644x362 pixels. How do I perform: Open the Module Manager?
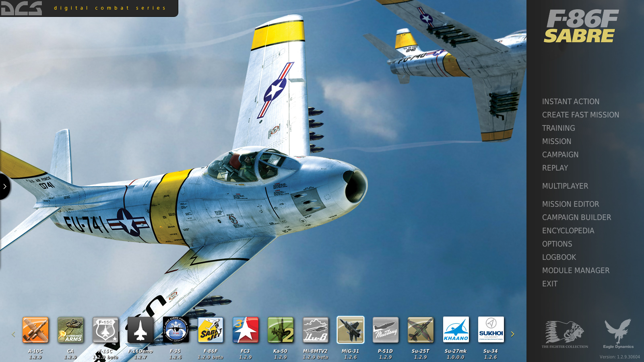point(576,271)
